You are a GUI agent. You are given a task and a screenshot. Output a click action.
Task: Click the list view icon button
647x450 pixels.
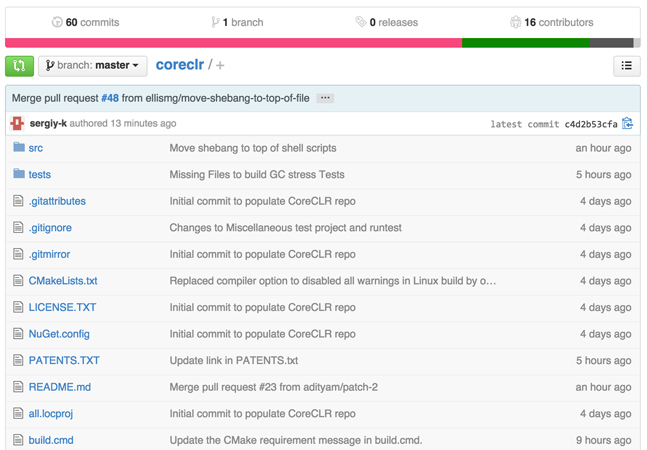pos(626,66)
